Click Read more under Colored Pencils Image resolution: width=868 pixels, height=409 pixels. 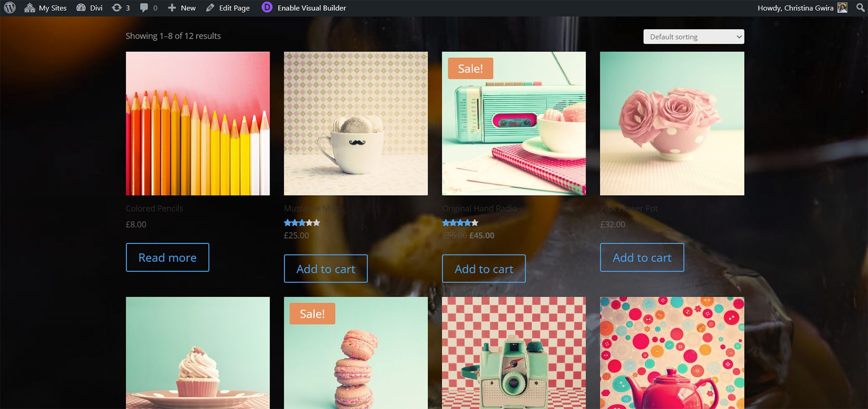tap(167, 257)
